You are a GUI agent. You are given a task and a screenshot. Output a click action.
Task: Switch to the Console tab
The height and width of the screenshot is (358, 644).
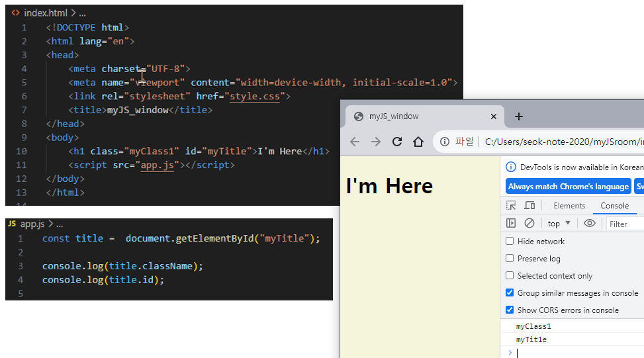(614, 206)
